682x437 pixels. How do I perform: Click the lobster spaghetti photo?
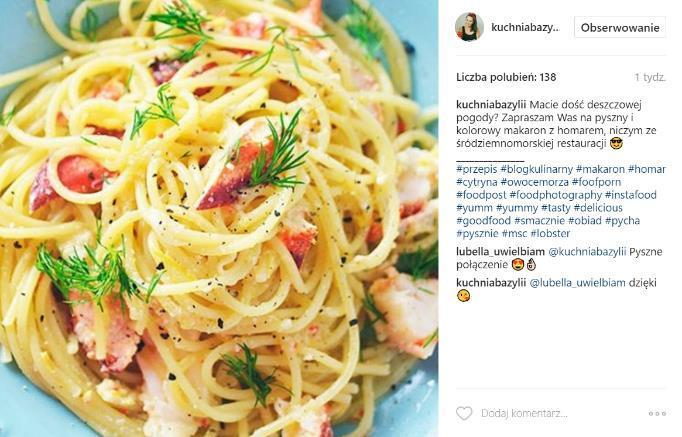pos(219,218)
